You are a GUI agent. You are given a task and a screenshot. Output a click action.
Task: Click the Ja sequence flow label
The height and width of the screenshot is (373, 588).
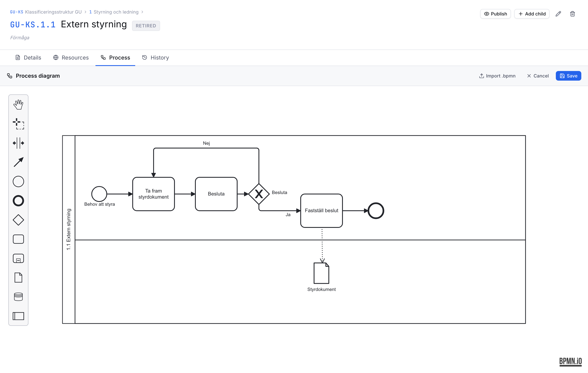pos(288,215)
